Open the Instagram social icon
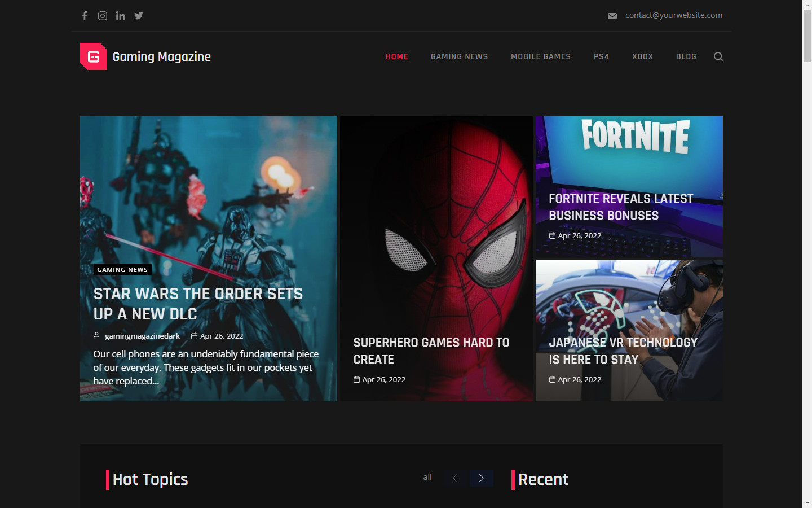Viewport: 812px width, 508px height. [103, 16]
